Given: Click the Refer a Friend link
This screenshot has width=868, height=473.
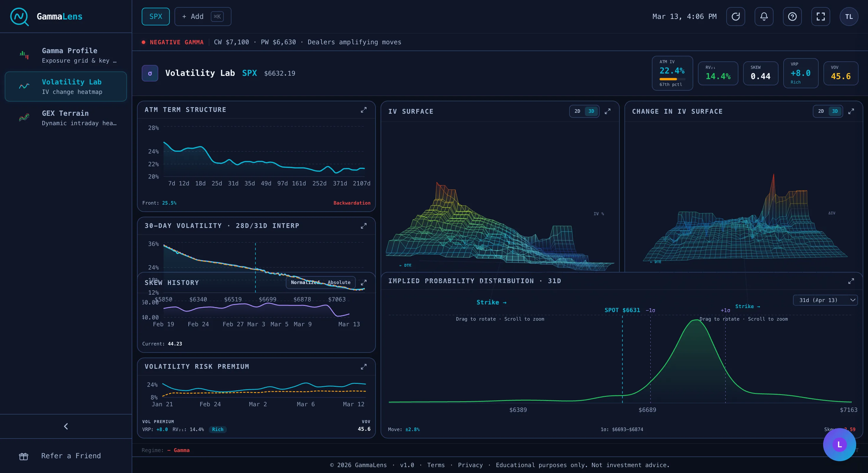Looking at the screenshot, I should [x=71, y=456].
